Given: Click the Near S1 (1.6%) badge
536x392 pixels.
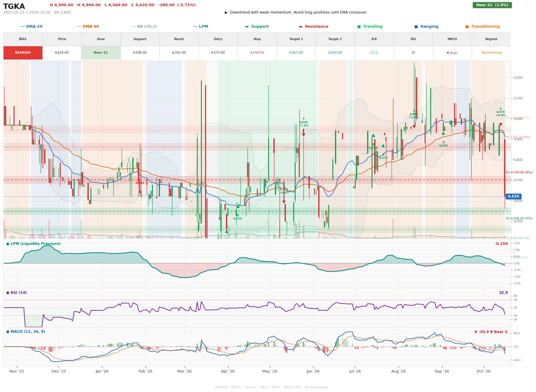Looking at the screenshot, I should 492,5.
